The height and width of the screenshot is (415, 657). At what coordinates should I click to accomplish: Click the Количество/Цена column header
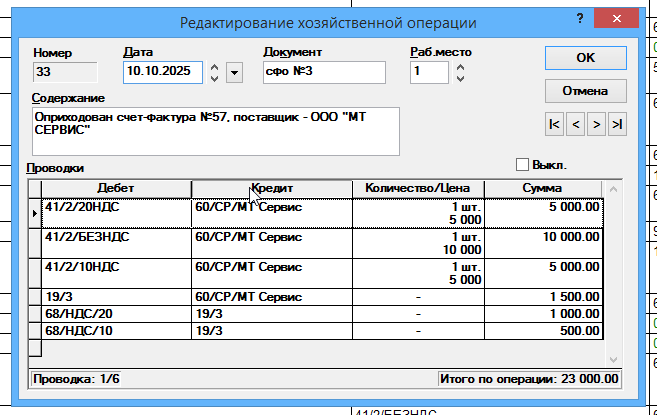tap(418, 188)
